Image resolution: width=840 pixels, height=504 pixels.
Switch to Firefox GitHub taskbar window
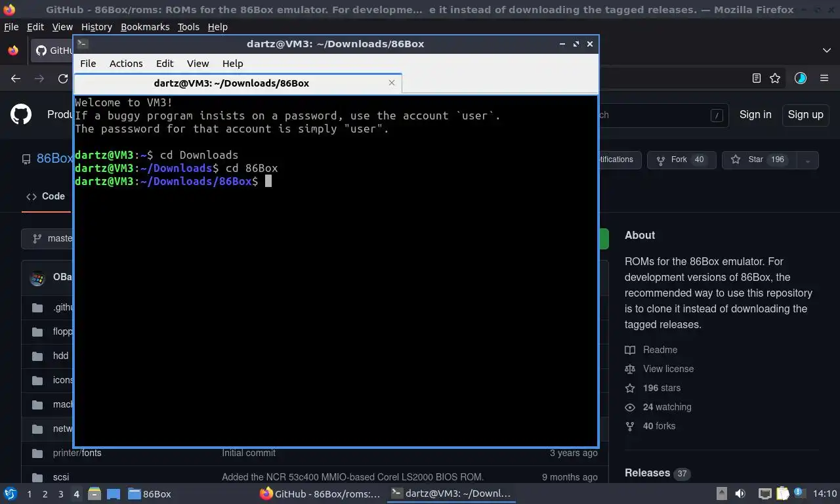[320, 493]
